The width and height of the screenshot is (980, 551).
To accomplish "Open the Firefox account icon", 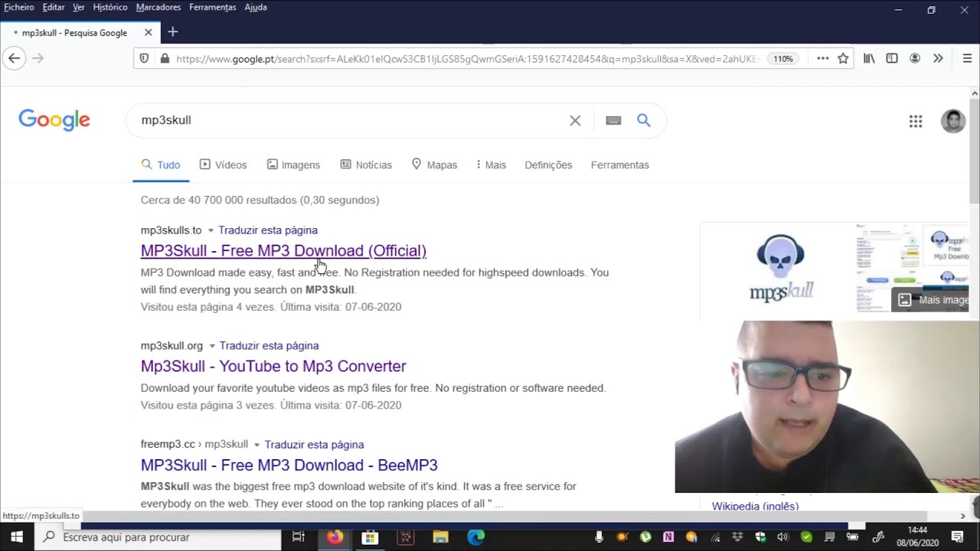I will tap(914, 58).
